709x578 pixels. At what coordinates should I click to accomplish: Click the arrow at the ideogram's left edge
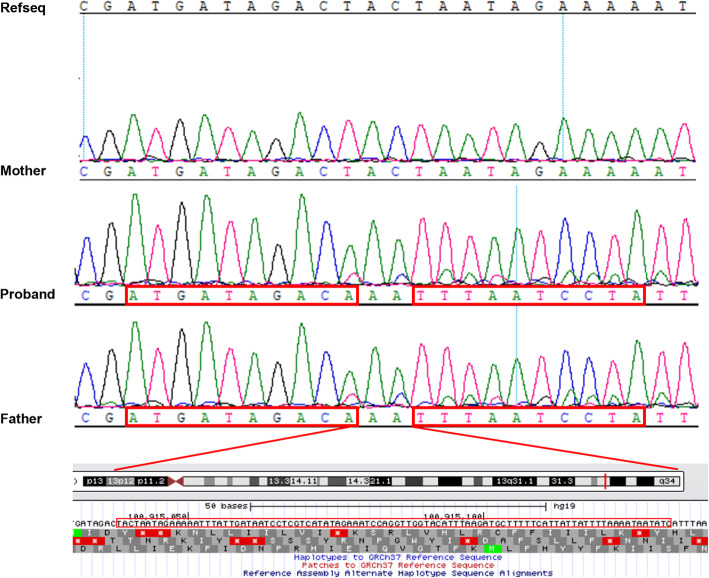point(76,481)
